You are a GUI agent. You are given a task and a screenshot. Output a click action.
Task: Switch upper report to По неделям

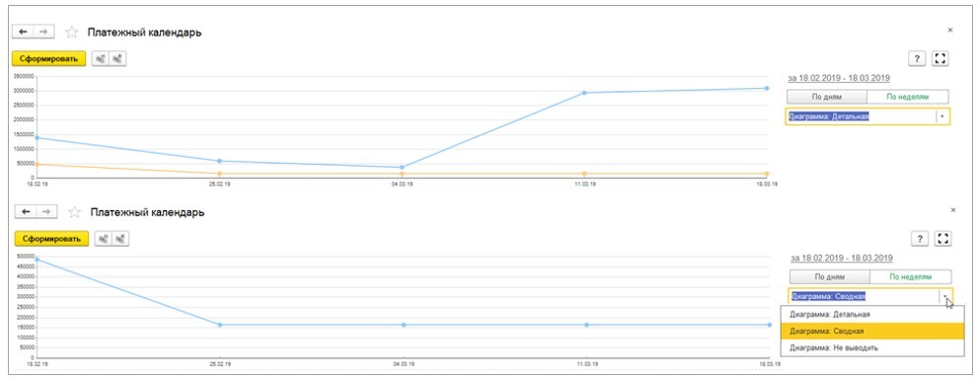[x=908, y=97]
